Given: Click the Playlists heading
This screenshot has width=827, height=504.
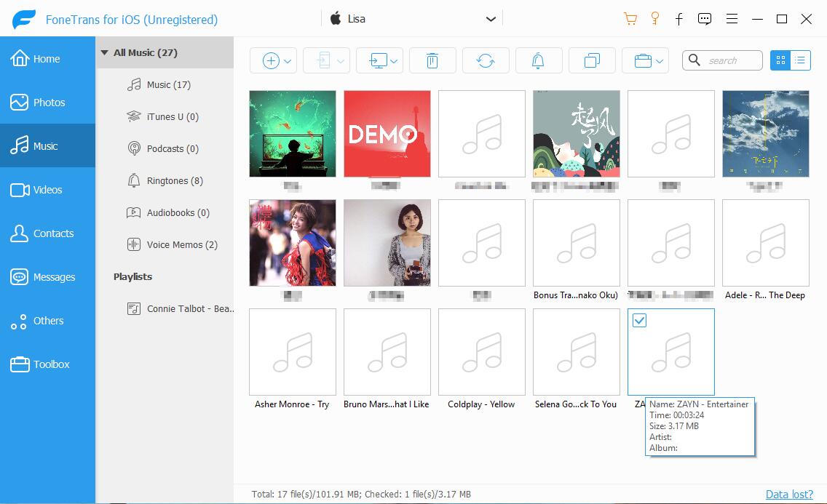Looking at the screenshot, I should pos(133,276).
